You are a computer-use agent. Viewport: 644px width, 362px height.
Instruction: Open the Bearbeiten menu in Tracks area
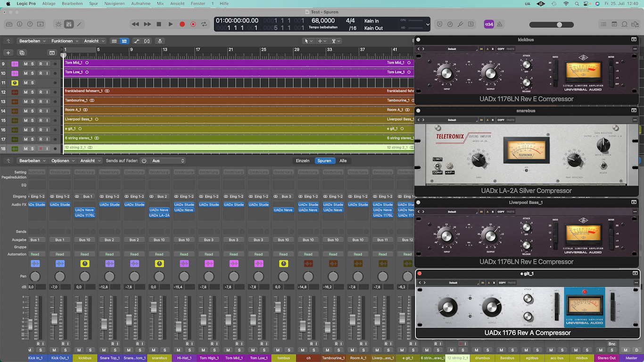[x=32, y=41]
